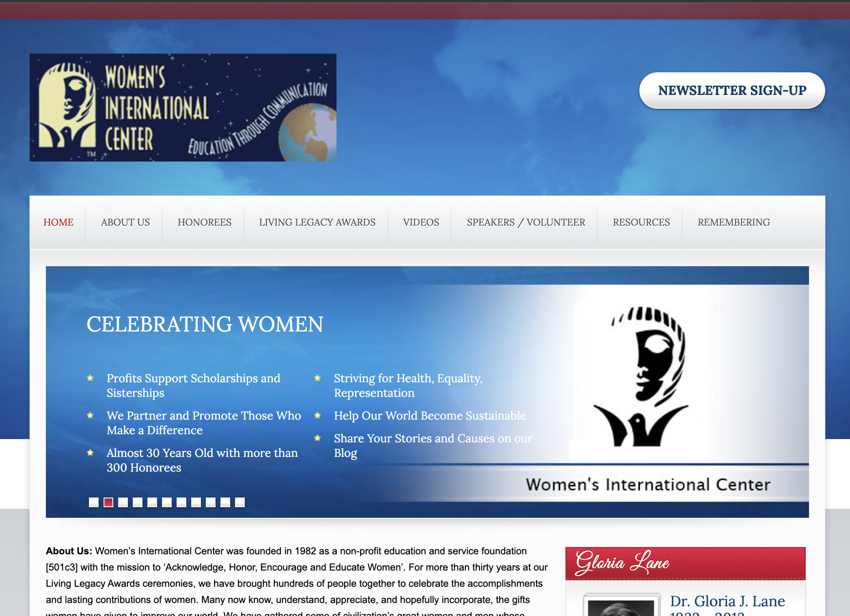This screenshot has width=850, height=616.
Task: Navigate to the Videos page
Action: pos(421,222)
